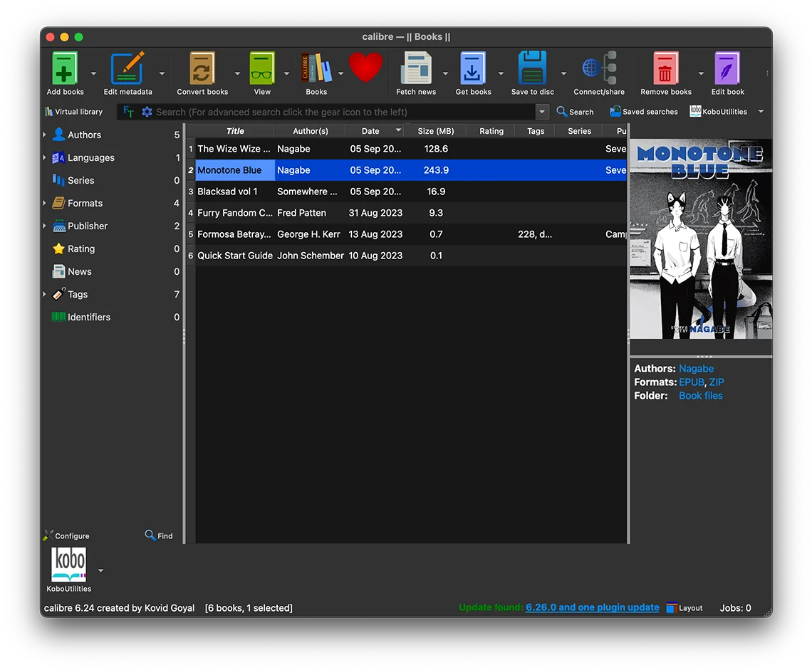Click Configure in tag browser
812x670 pixels.
[66, 536]
